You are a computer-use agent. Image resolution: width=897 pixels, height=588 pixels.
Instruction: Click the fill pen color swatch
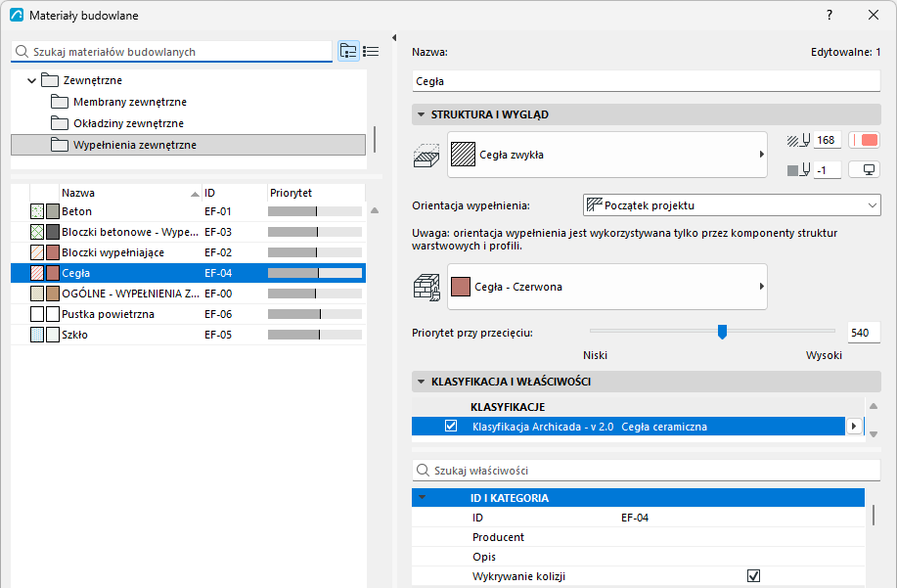(x=865, y=140)
